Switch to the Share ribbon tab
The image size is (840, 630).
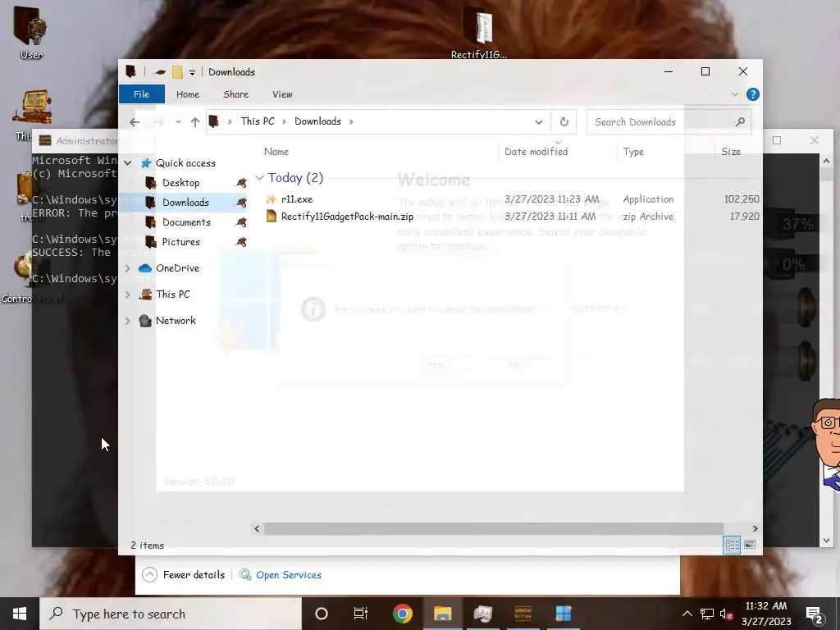[235, 94]
